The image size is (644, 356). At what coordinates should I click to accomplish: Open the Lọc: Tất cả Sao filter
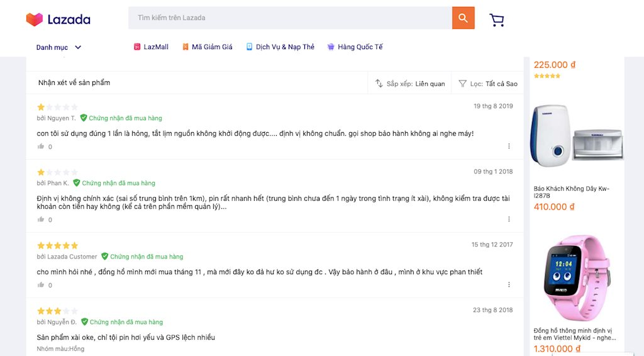coord(488,84)
